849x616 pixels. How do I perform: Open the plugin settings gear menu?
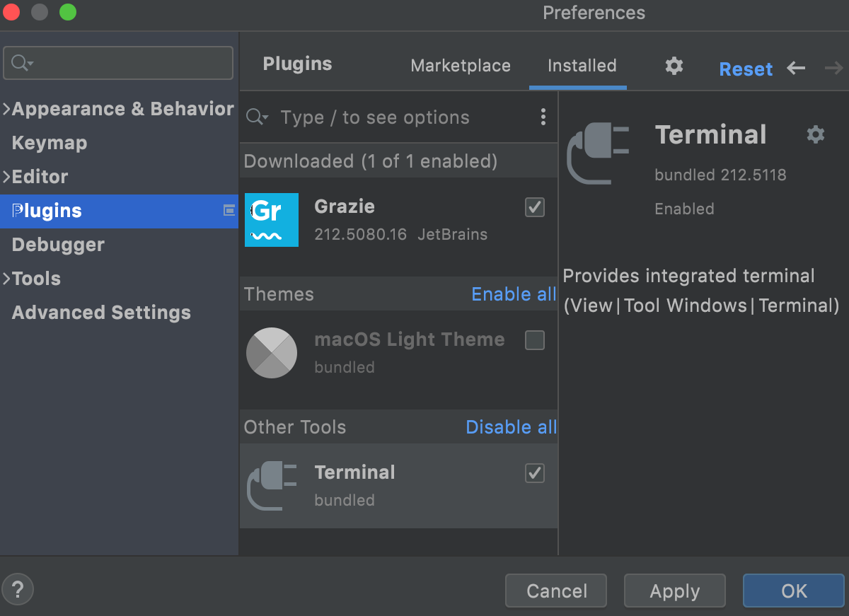tap(674, 66)
